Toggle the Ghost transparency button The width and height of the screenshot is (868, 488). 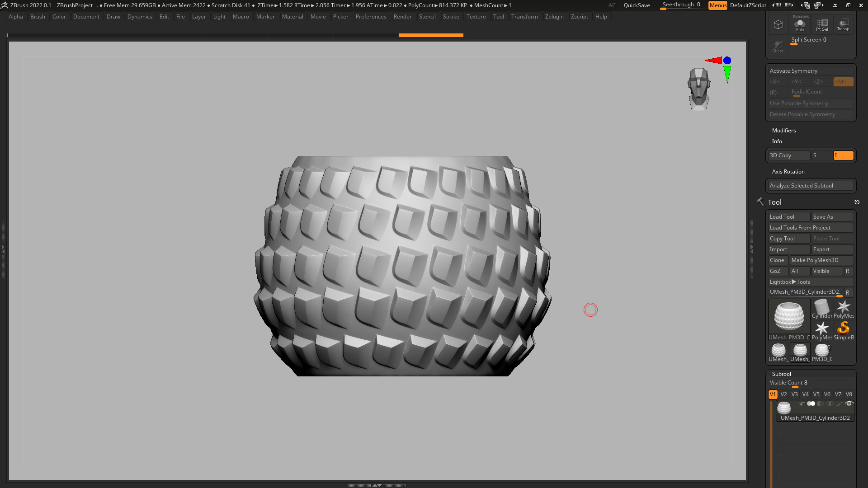(x=778, y=46)
